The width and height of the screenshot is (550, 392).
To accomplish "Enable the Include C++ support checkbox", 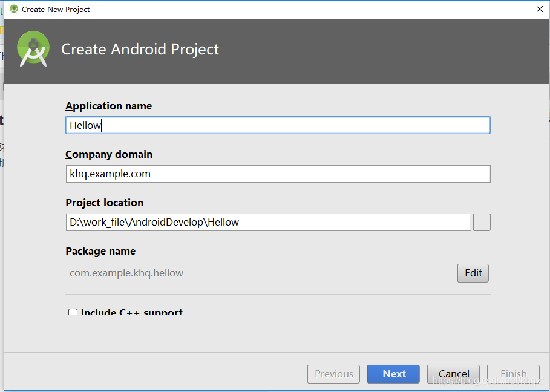I will click(x=73, y=312).
